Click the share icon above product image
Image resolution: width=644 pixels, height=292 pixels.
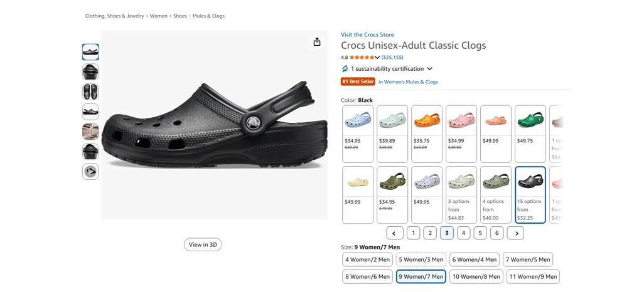[317, 42]
